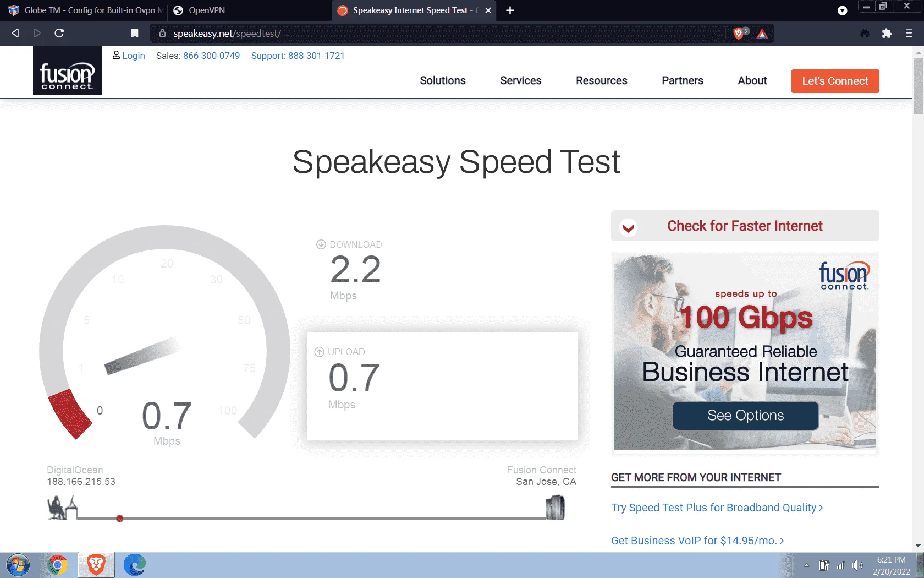
Task: Open the extensions puzzle icon
Action: [887, 33]
